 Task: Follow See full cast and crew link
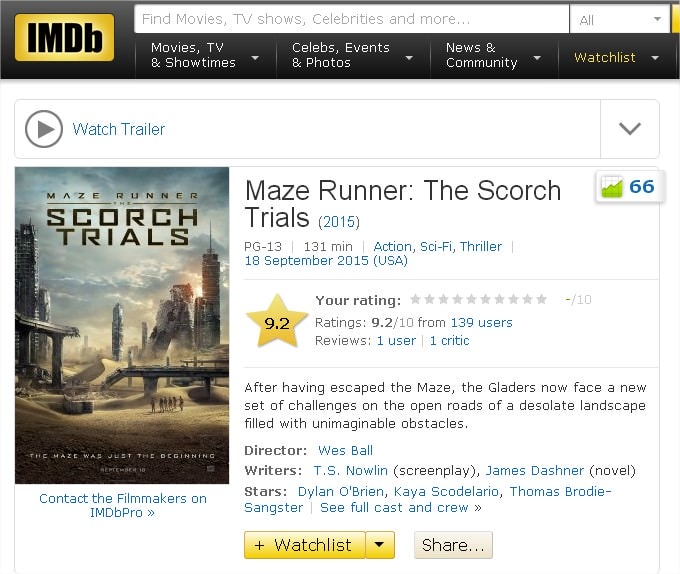pos(394,508)
